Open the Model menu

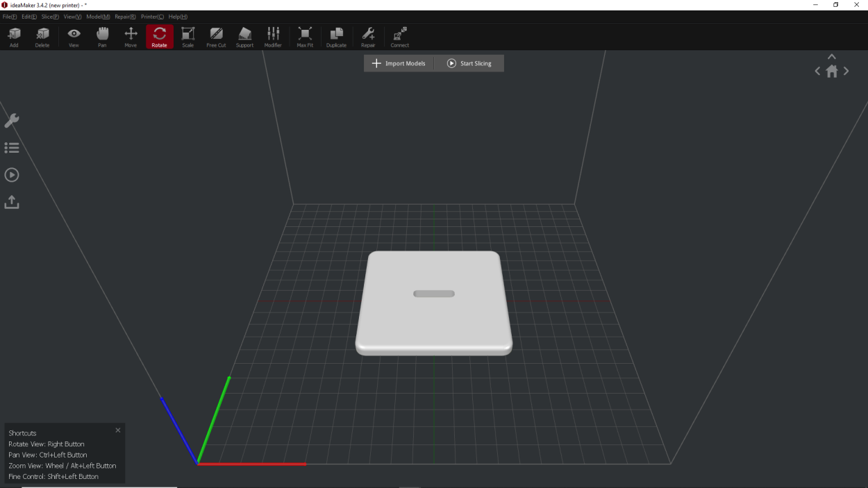(x=98, y=17)
